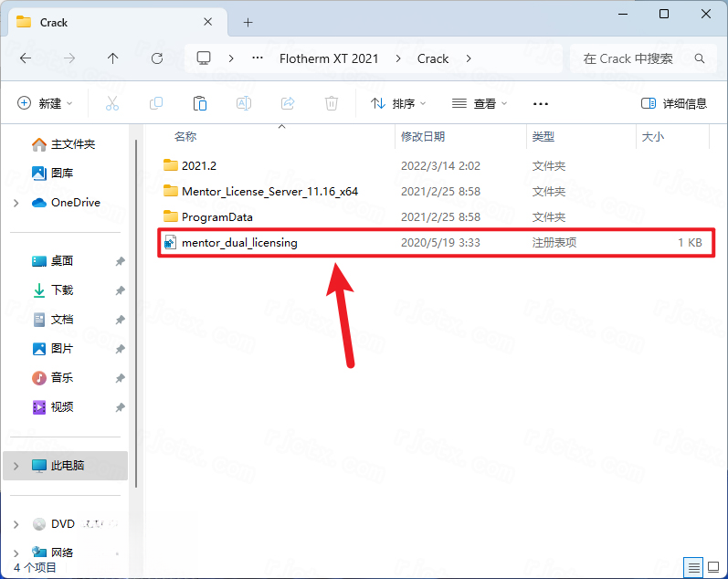This screenshot has height=579, width=728.
Task: Select 此电脑 in navigation pane
Action: point(65,466)
